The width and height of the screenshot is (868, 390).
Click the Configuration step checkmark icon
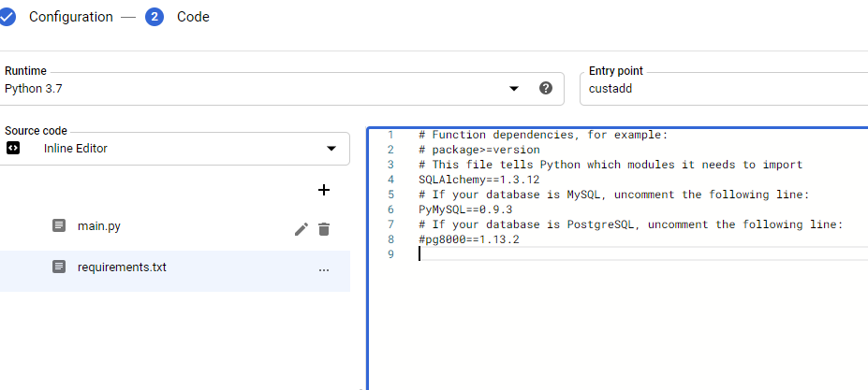pos(7,17)
